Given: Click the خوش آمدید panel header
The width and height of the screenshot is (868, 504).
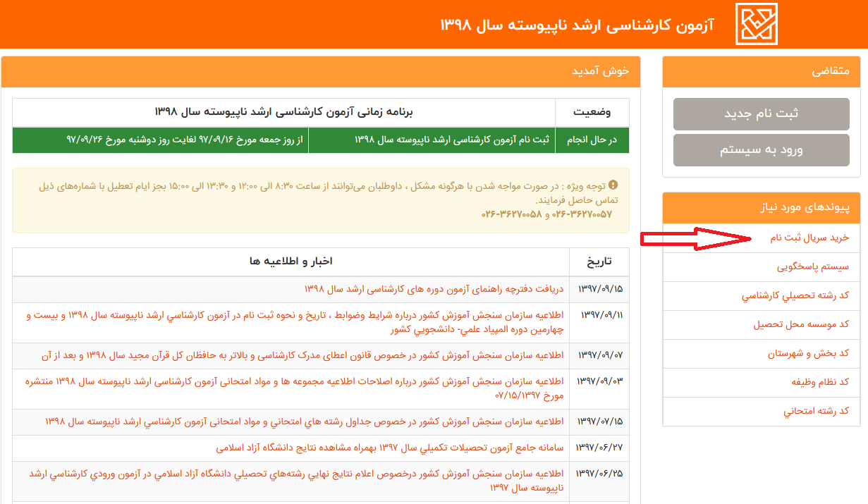Looking at the screenshot, I should click(321, 72).
